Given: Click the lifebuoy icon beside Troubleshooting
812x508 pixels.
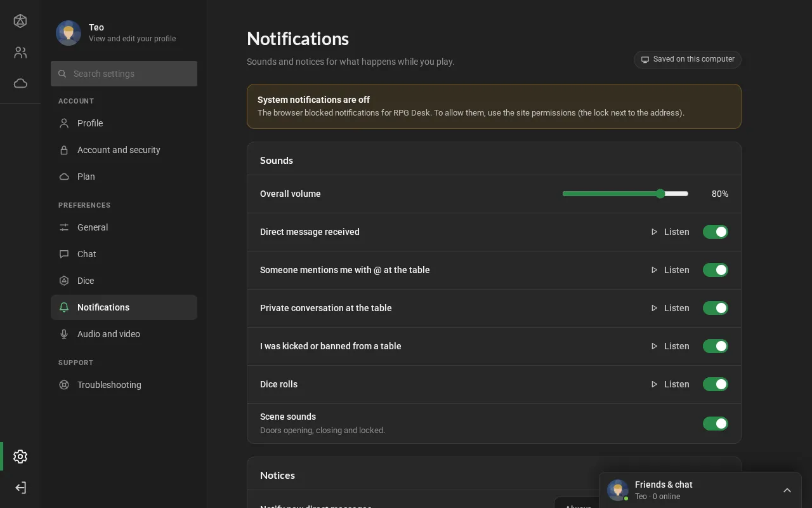Looking at the screenshot, I should (64, 385).
